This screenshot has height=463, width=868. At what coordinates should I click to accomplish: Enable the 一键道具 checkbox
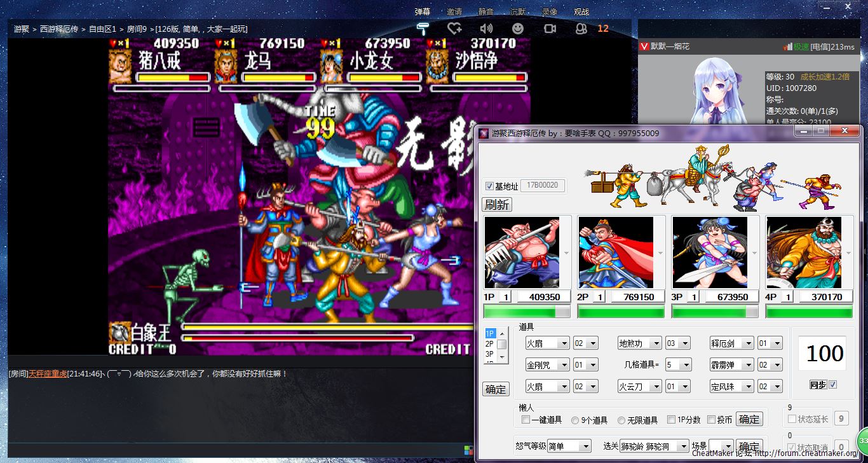click(x=526, y=420)
